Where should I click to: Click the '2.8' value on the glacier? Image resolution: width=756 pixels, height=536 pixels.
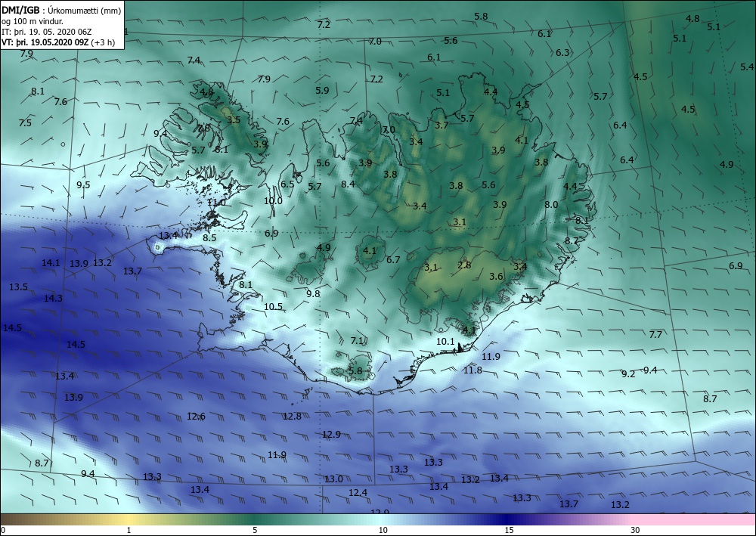(464, 265)
